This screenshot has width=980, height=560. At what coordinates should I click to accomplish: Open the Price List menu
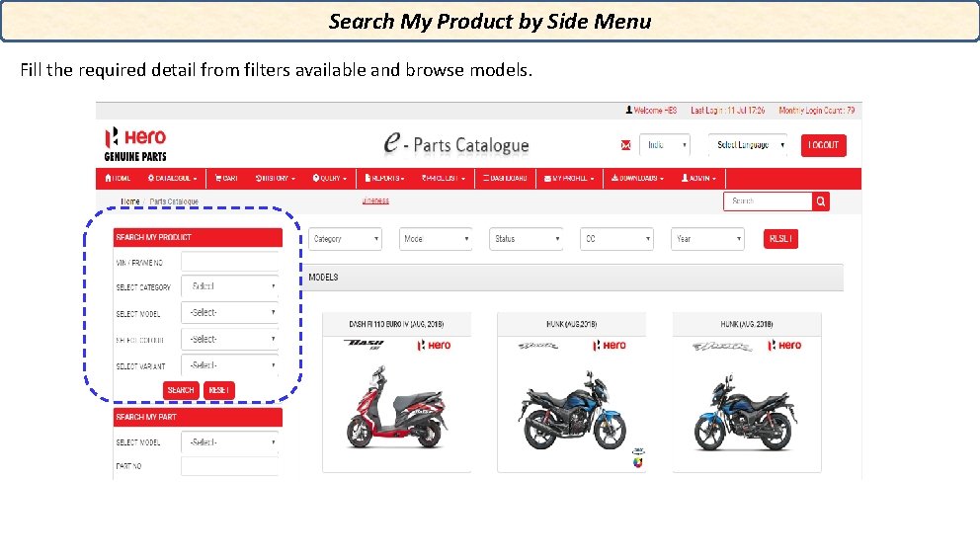click(x=444, y=178)
